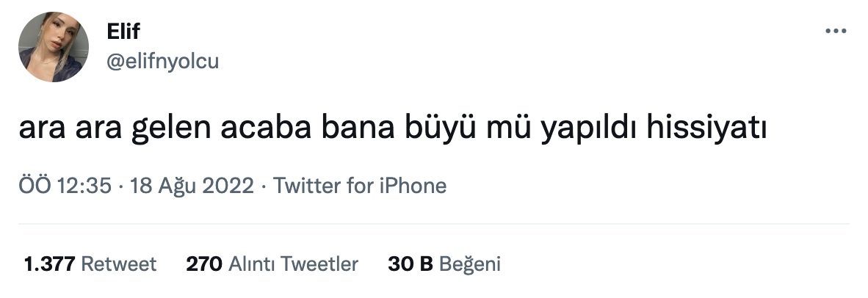Open the Twitter for iPhone source link
This screenshot has height=298, width=868.
(360, 186)
